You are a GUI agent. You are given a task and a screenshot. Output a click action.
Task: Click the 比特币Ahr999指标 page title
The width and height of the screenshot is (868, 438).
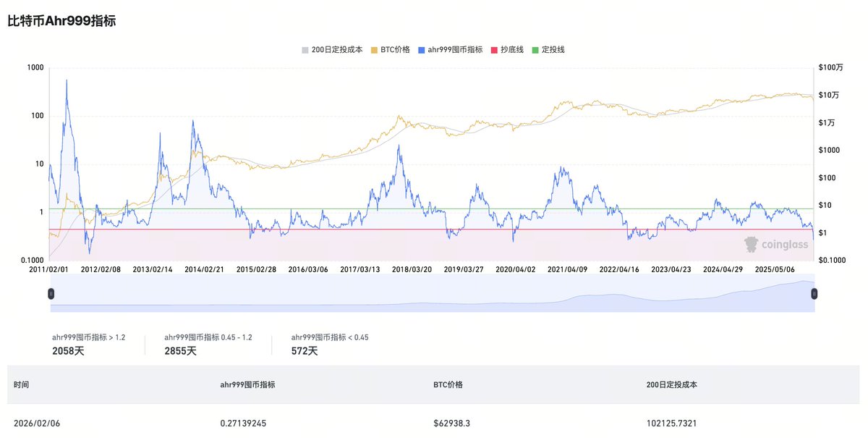point(61,21)
